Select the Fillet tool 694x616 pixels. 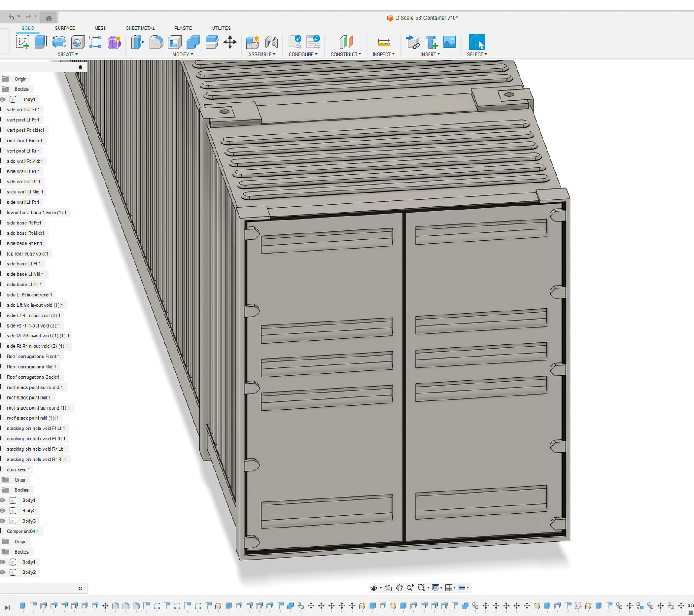156,42
